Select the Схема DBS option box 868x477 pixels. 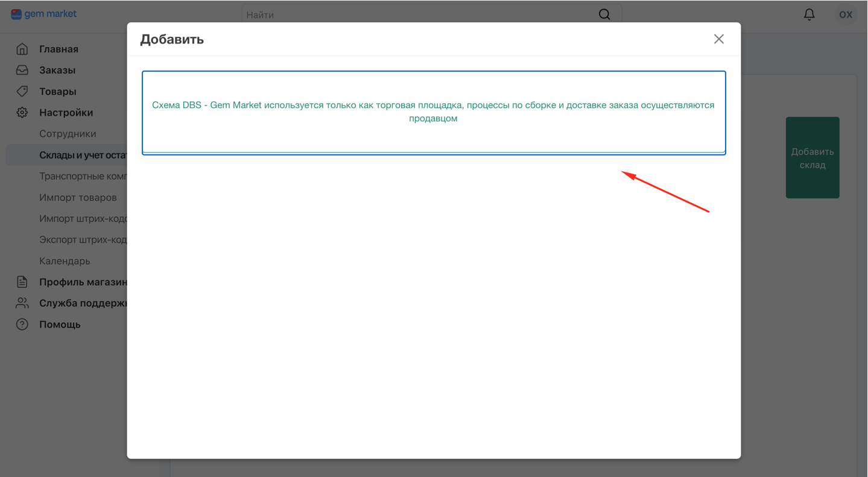(434, 113)
